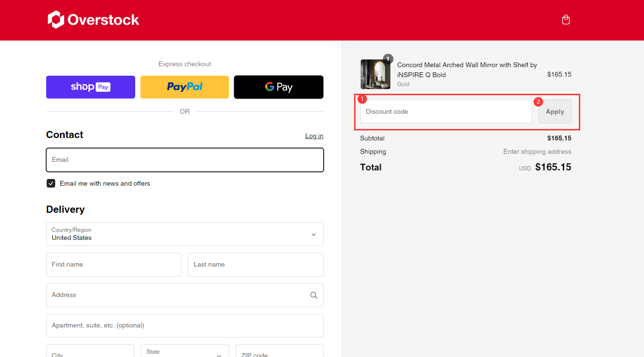Click the First name field
The height and width of the screenshot is (357, 644).
pos(114,265)
